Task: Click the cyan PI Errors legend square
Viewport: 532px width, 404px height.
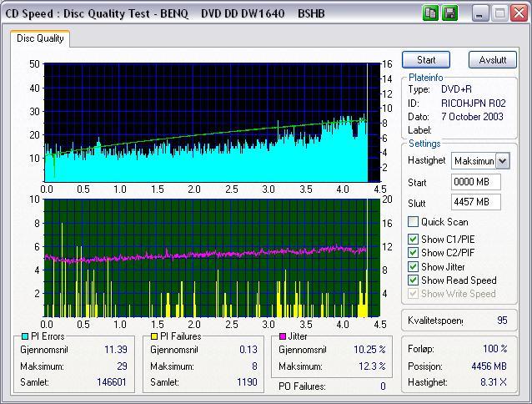Action: (x=25, y=336)
